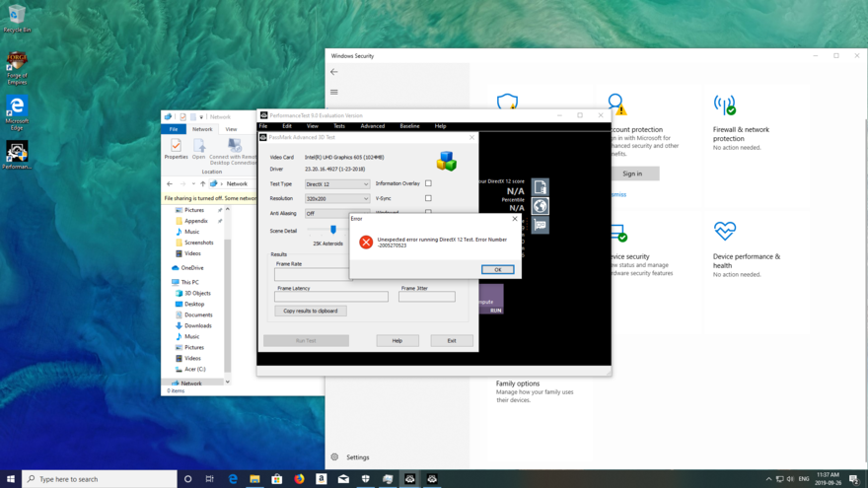The image size is (868, 488).
Task: Enable the Information Overlay checkbox
Action: pyautogui.click(x=428, y=183)
